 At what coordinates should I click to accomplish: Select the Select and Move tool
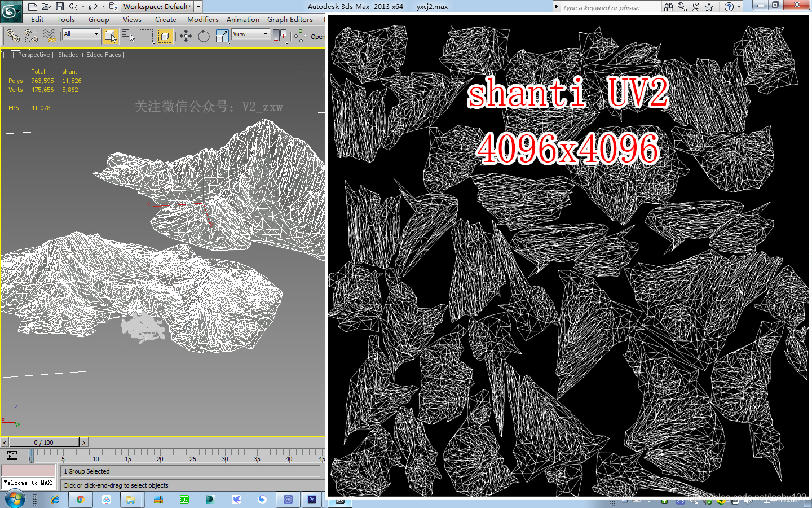coord(186,36)
